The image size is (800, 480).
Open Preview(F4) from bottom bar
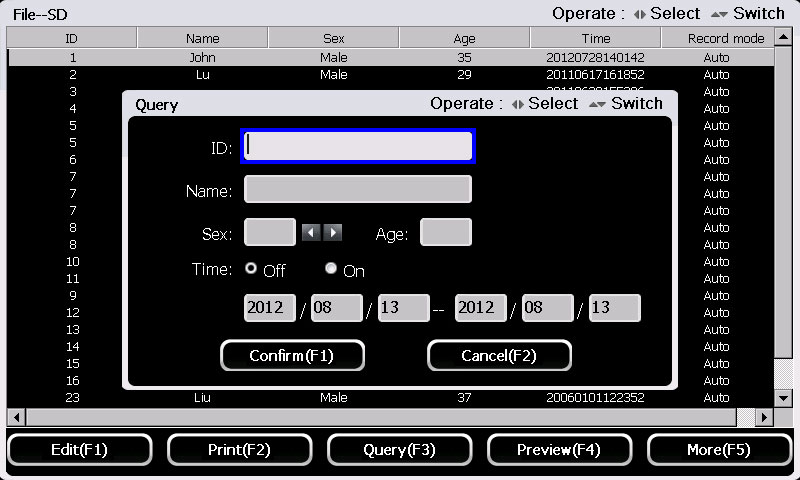tap(559, 450)
